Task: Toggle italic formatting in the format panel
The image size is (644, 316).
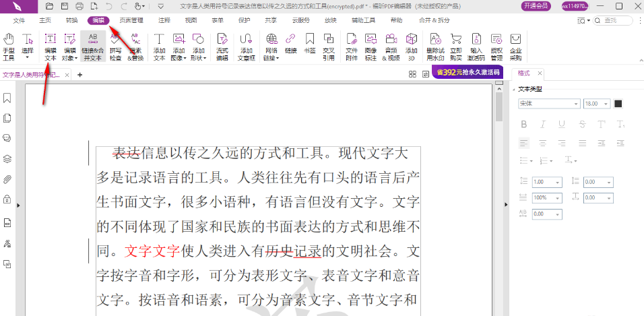Action: [x=543, y=124]
